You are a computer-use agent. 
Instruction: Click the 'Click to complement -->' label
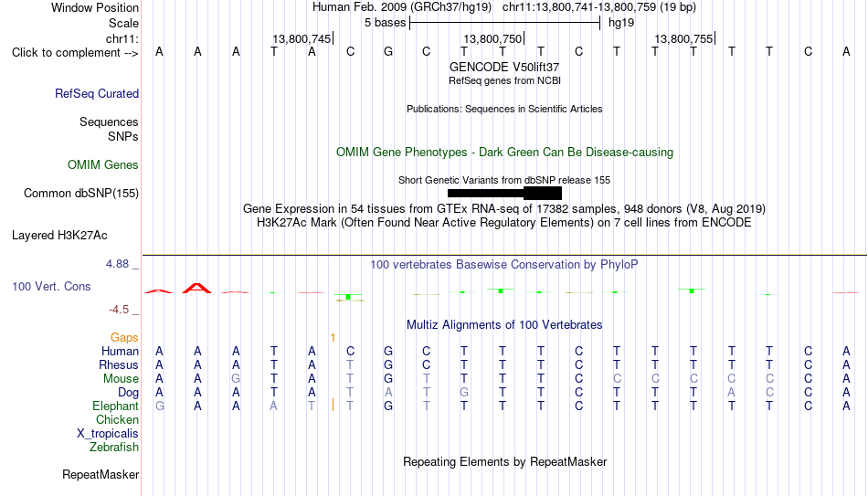[75, 53]
